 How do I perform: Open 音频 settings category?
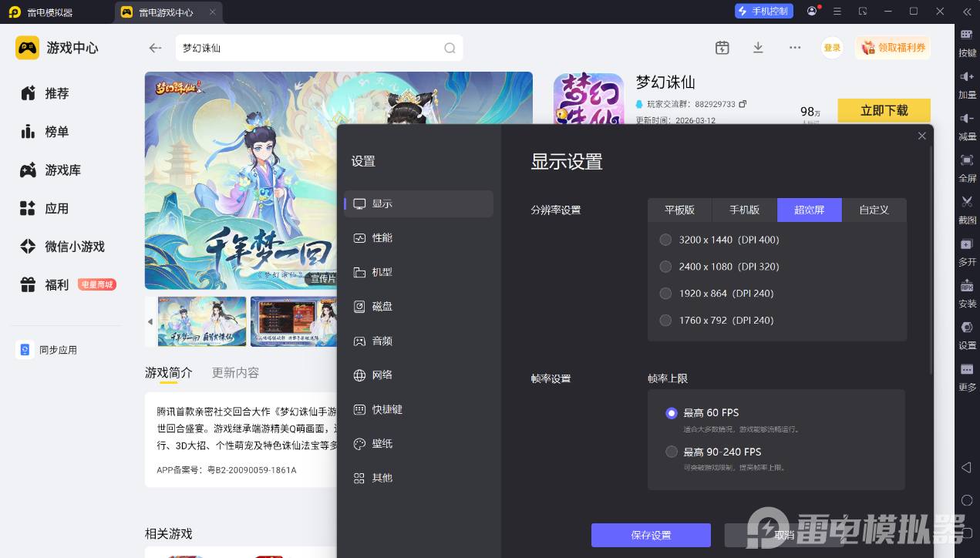(x=419, y=341)
